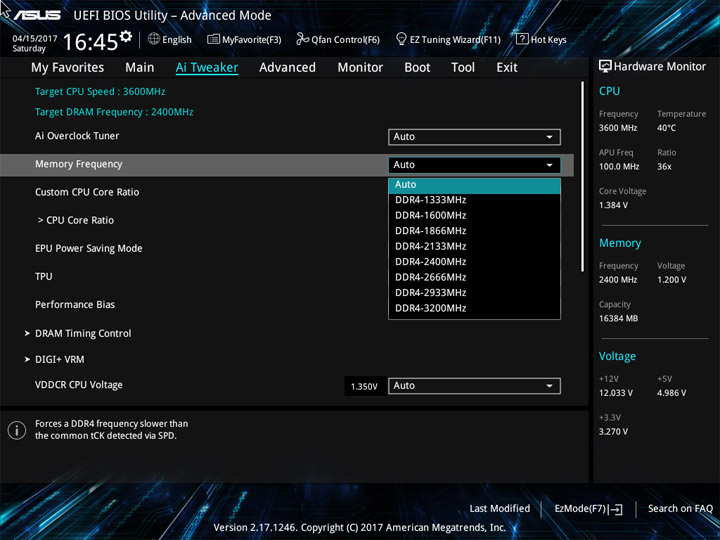Click the EzMode exit arrow icon
Image resolution: width=720 pixels, height=540 pixels.
click(616, 509)
